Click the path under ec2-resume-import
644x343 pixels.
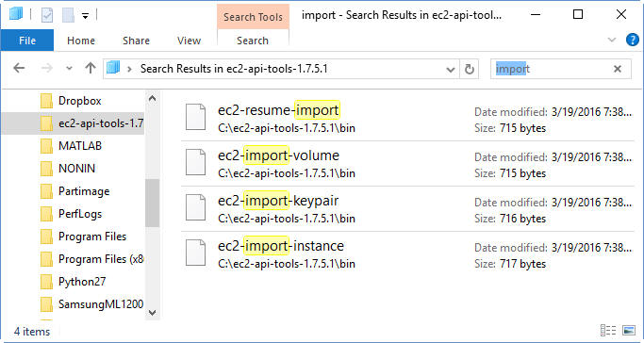[287, 128]
